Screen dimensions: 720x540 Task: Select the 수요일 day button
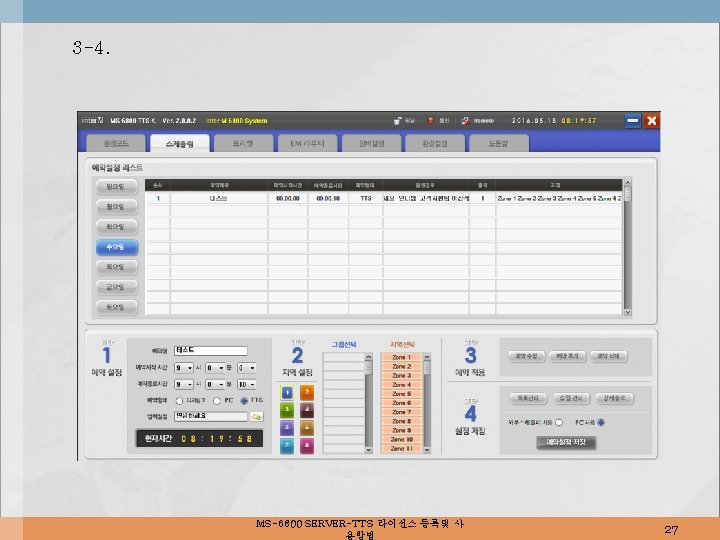pyautogui.click(x=117, y=247)
